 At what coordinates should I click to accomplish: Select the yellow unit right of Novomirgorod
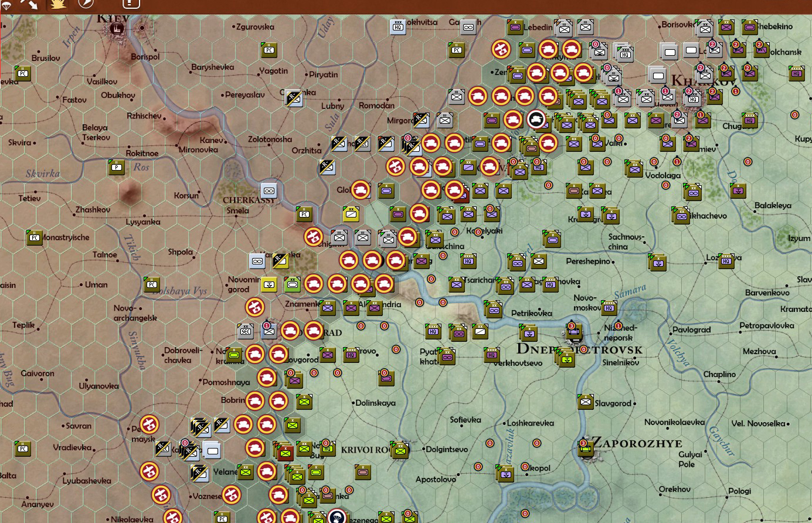(269, 284)
